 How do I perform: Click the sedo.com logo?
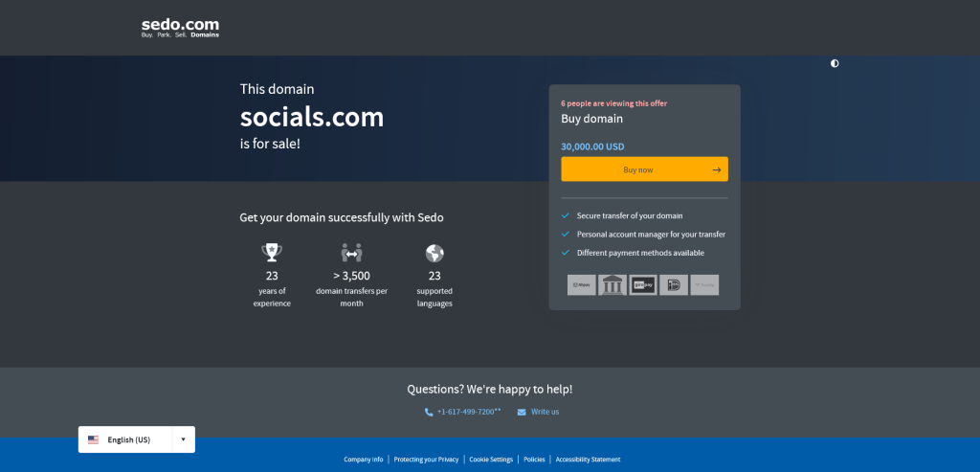[180, 28]
